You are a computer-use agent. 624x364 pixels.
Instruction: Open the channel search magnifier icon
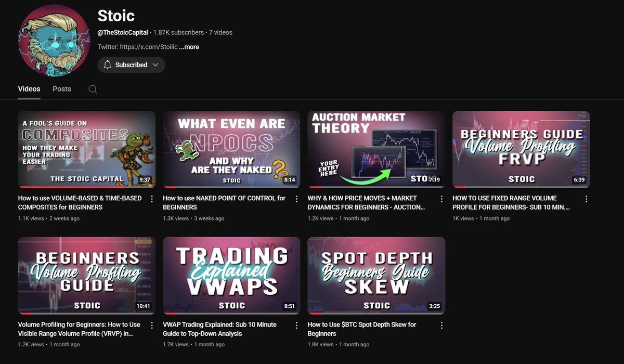click(93, 89)
